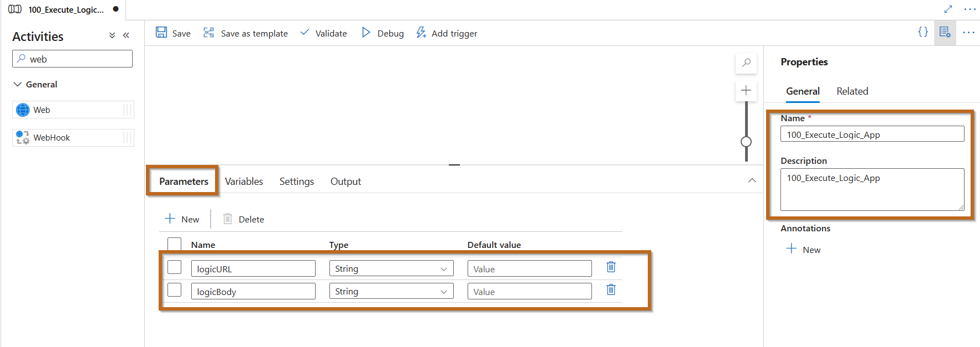980x347 pixels.
Task: Collapse the General activities group
Action: pos(18,84)
